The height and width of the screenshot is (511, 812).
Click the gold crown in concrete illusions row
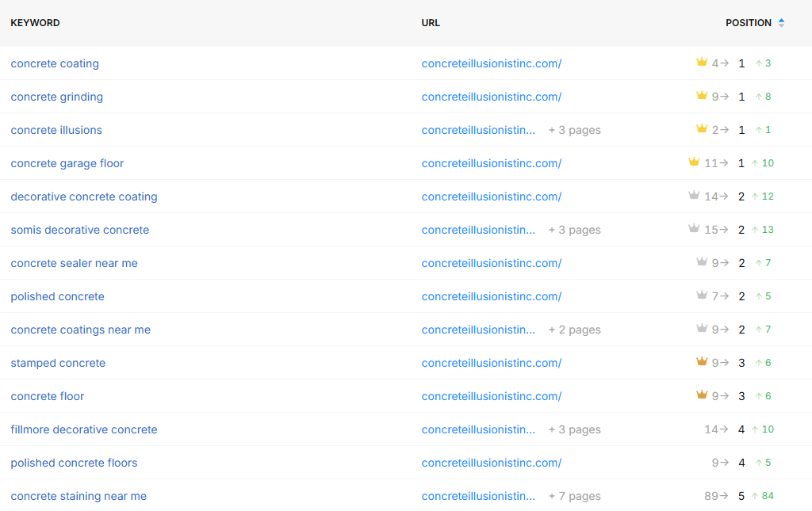point(702,128)
